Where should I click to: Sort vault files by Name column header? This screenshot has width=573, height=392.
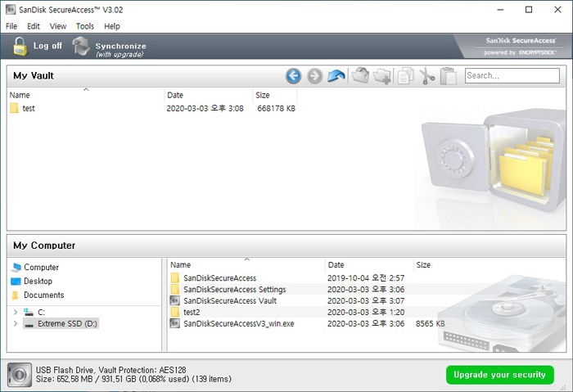(x=20, y=95)
